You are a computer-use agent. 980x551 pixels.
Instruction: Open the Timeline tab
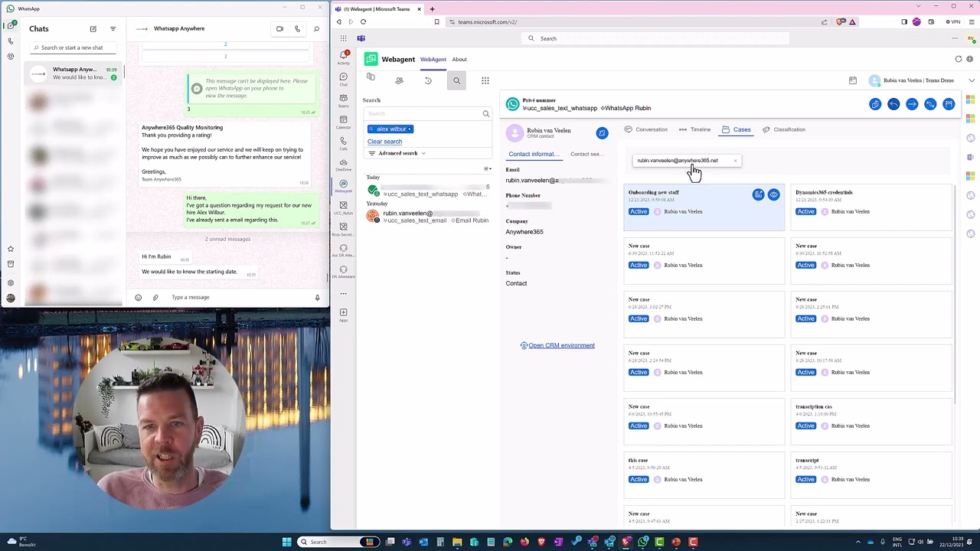point(695,129)
